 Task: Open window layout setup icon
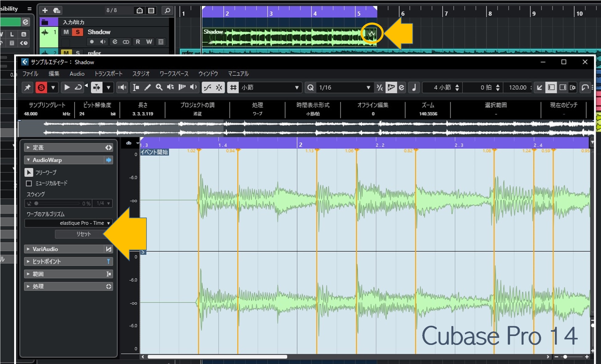573,88
